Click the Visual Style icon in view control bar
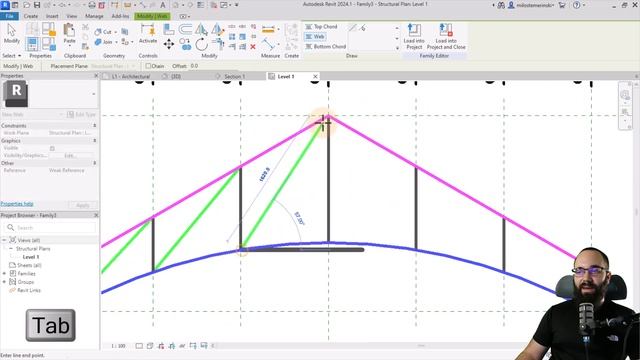 (x=150, y=346)
